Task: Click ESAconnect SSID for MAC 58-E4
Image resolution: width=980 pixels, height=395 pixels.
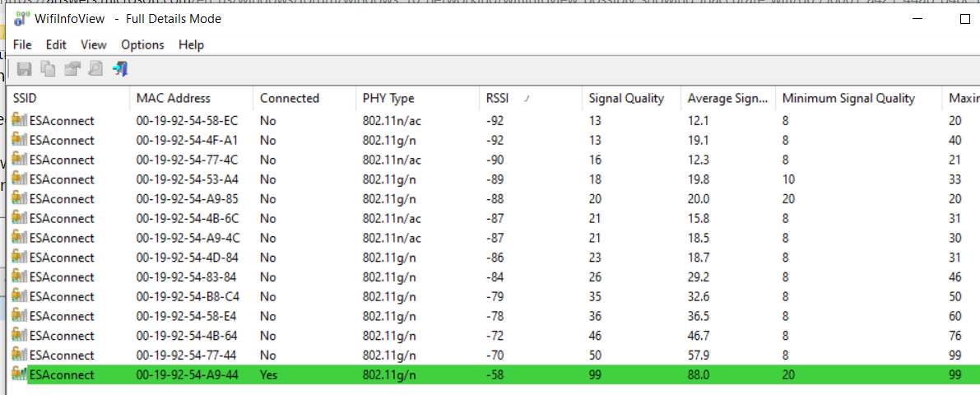Action: tap(62, 316)
